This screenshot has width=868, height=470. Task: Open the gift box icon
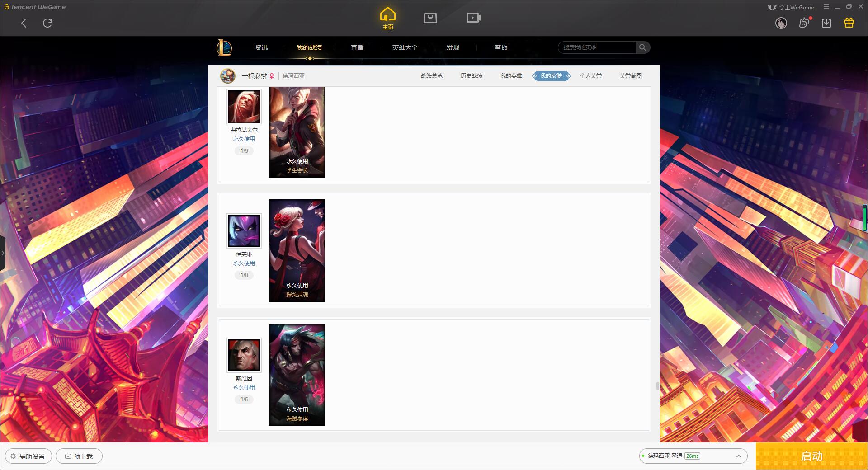(x=849, y=23)
